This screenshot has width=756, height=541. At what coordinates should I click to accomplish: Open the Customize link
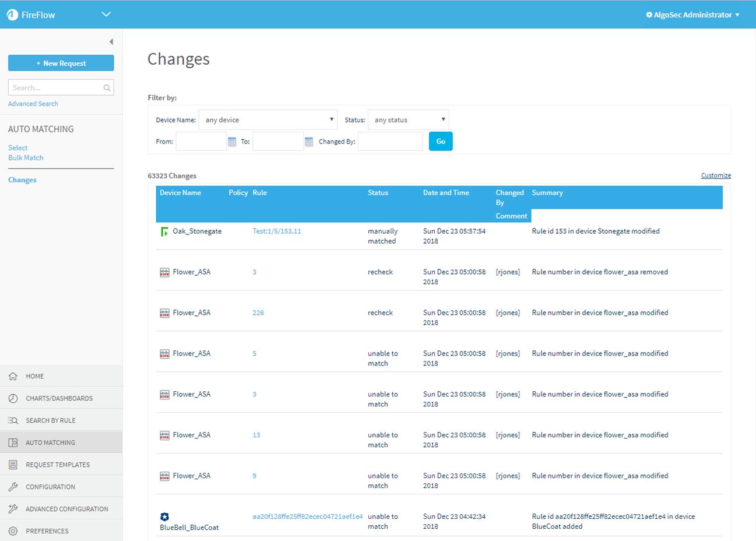point(715,175)
